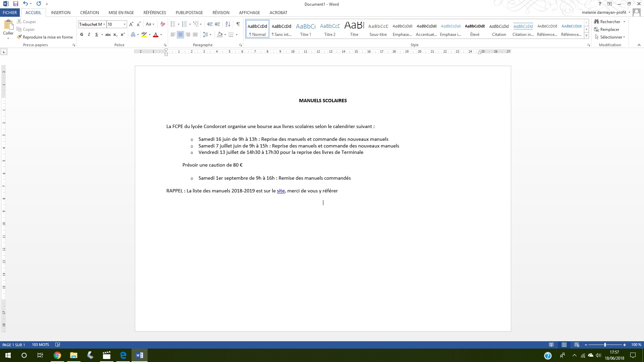Click the sort A-Z icon
The width and height of the screenshot is (644, 362).
(x=228, y=24)
